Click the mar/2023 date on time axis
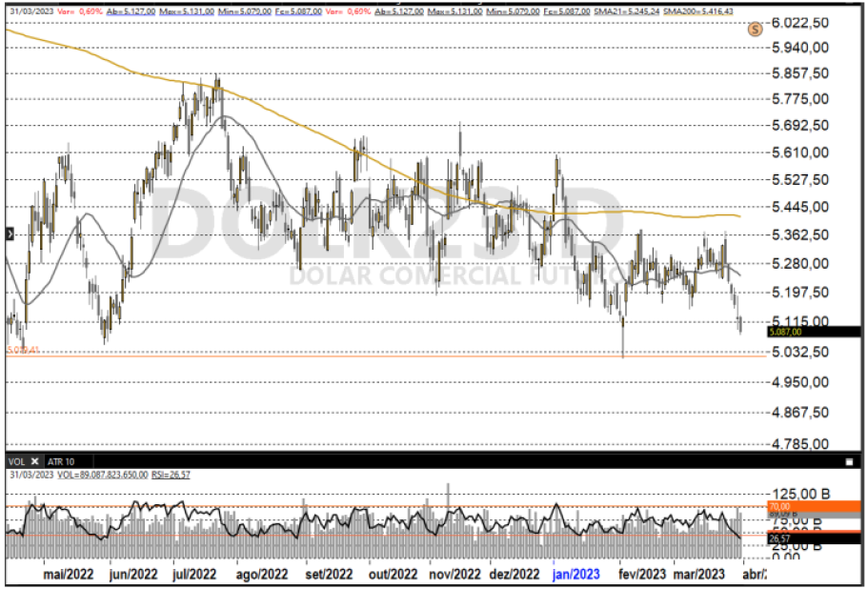The width and height of the screenshot is (868, 589). tap(698, 575)
